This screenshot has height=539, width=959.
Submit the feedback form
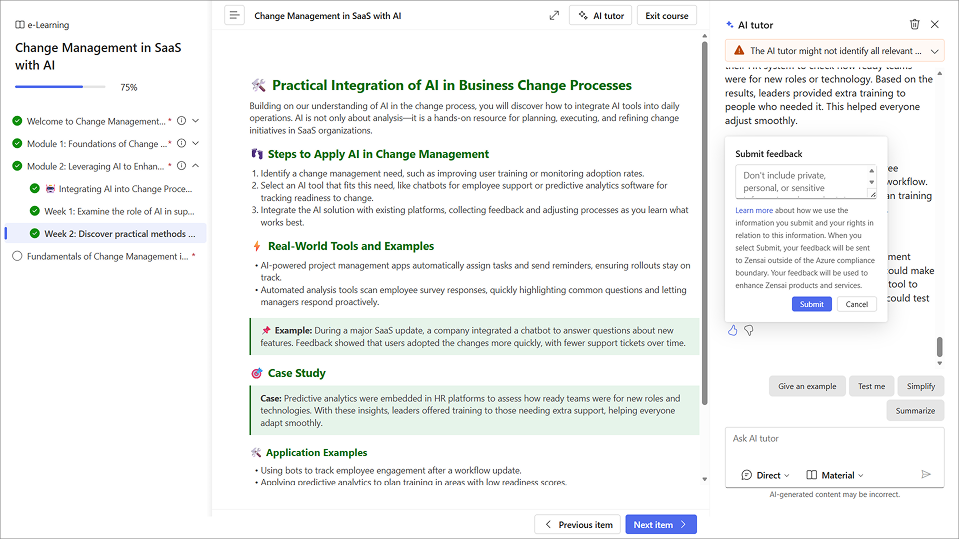click(812, 304)
